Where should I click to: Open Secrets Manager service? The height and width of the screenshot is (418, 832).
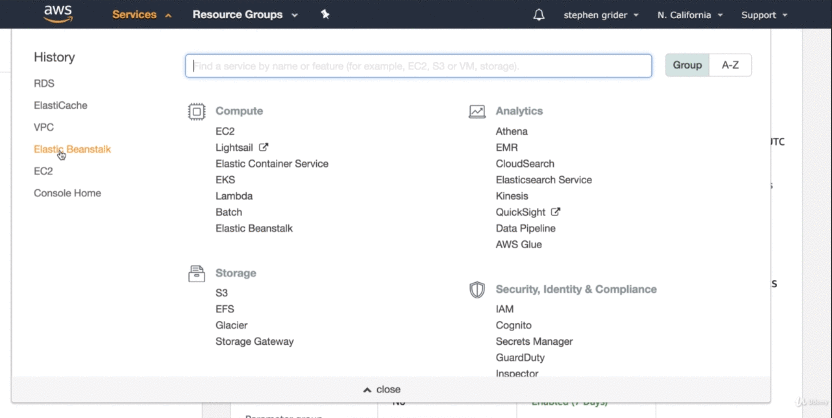[x=534, y=342]
